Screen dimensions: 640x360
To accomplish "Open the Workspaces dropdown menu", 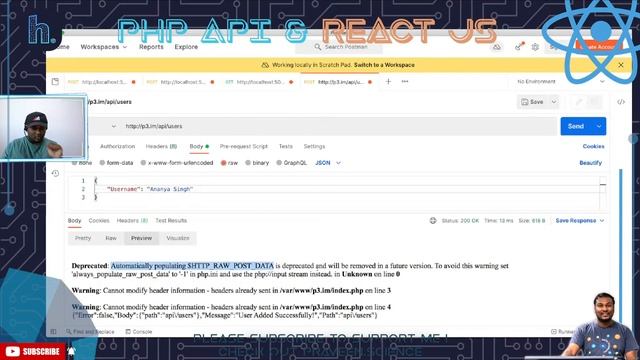I will tap(104, 47).
